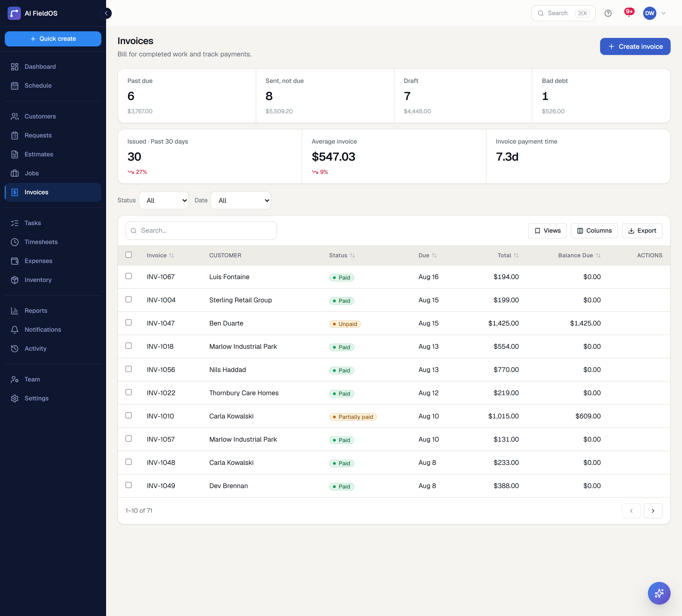Screen dimensions: 682x616
Task: Click the AI FieldOS logo icon
Action: (x=14, y=13)
